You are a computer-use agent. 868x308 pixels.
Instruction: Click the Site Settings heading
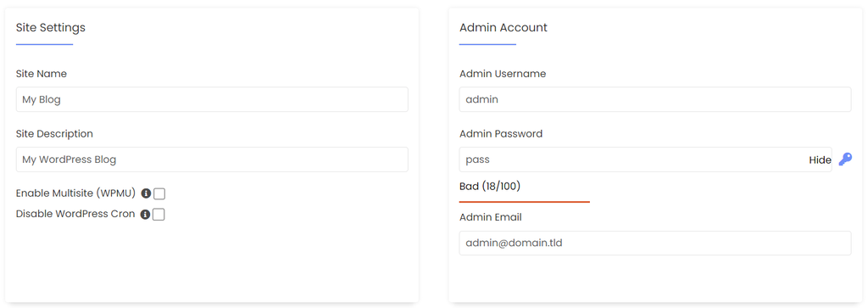click(50, 27)
